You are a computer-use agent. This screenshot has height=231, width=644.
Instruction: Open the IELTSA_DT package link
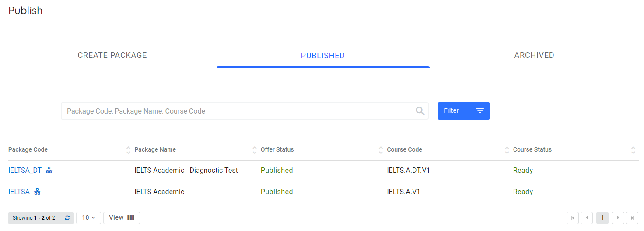point(25,170)
